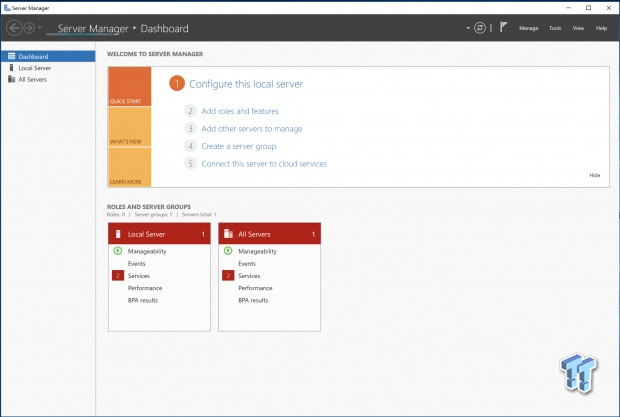Open the View menu
Image resolution: width=620 pixels, height=417 pixels.
pyautogui.click(x=578, y=28)
